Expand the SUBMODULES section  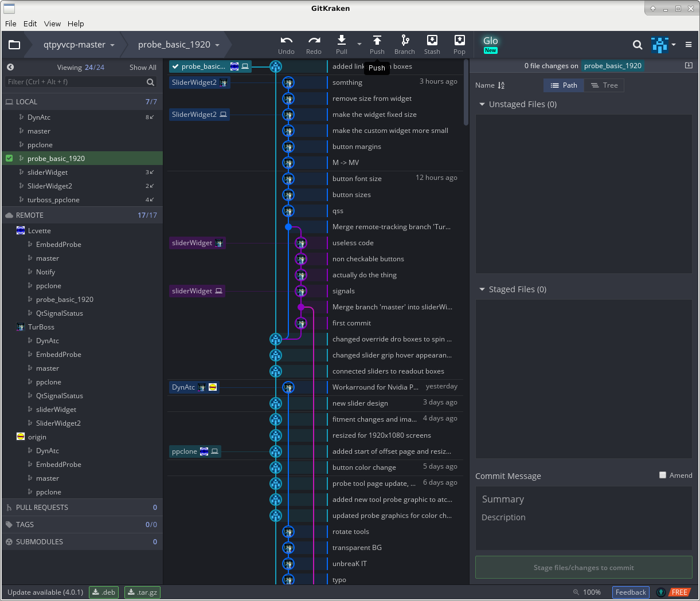83,542
